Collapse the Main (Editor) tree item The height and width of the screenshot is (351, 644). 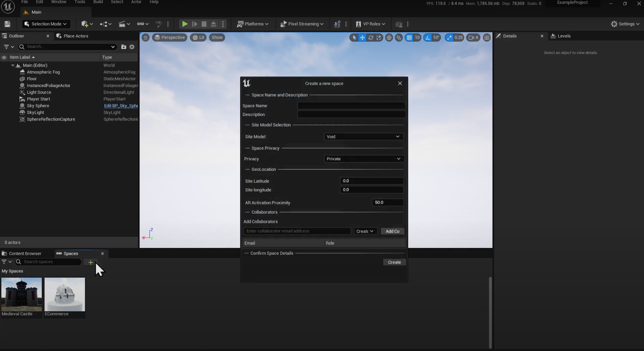tap(13, 66)
